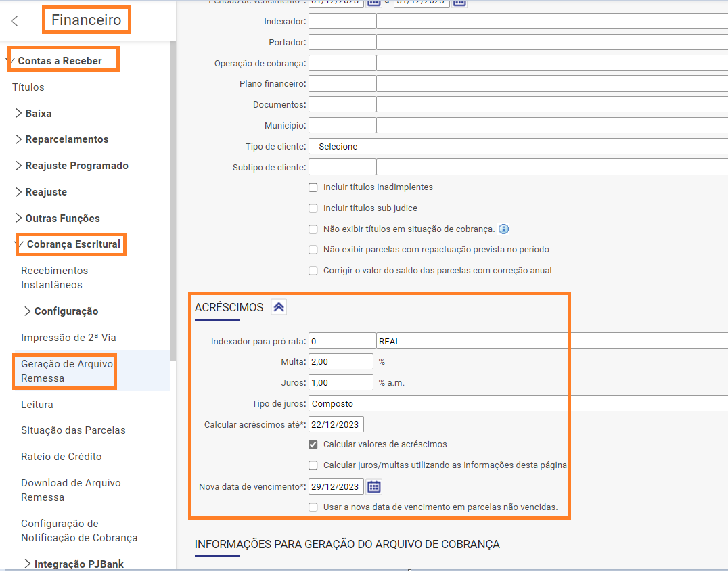
Task: Open Rateio de Crédito menu item
Action: click(x=62, y=457)
